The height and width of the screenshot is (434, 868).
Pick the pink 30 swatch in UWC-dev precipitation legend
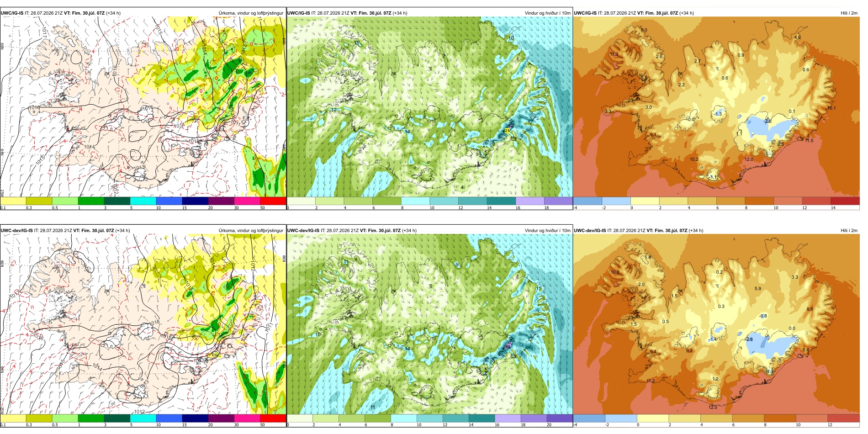click(x=247, y=418)
